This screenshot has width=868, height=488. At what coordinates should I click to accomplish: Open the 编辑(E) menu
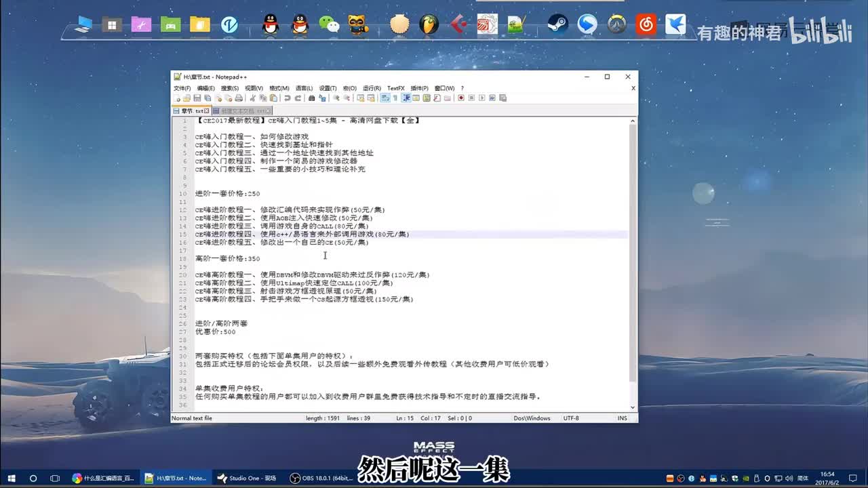point(206,88)
